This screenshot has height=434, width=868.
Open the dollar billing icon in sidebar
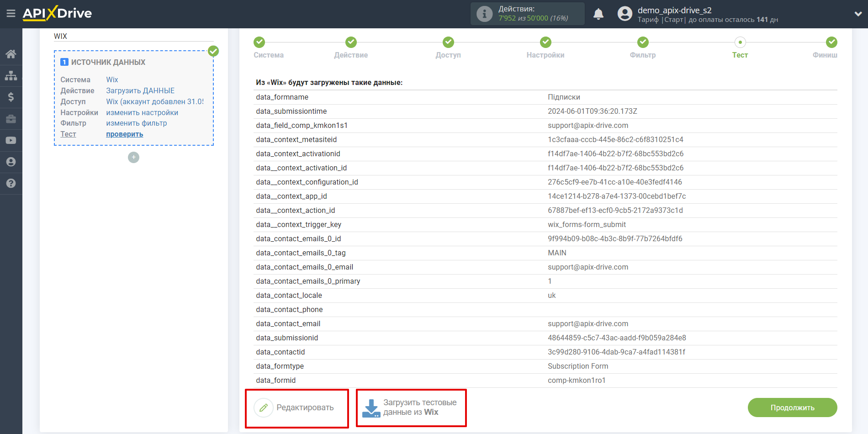11,97
